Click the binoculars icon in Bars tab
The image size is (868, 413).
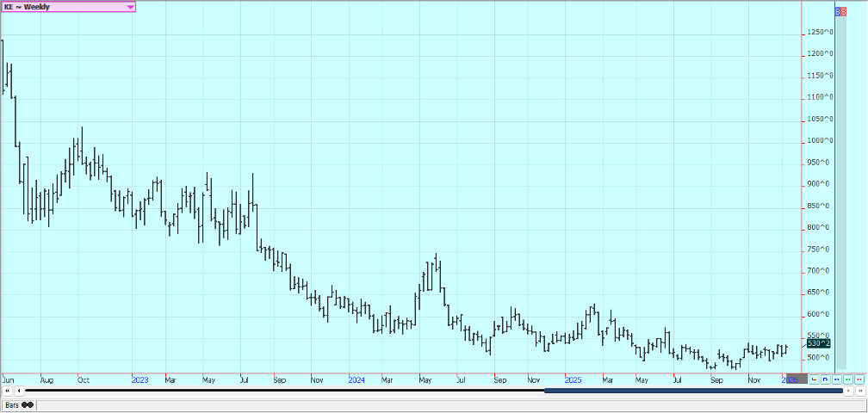pyautogui.click(x=28, y=404)
